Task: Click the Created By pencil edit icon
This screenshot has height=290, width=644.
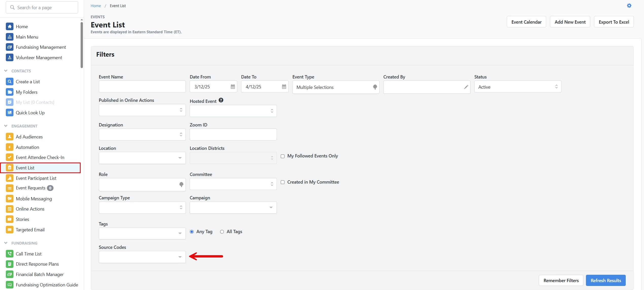Action: click(x=466, y=87)
